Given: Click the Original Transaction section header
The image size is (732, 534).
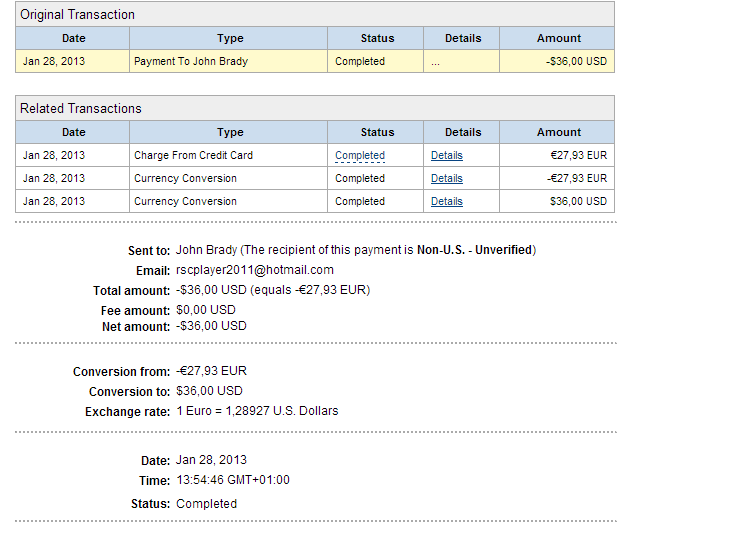Looking at the screenshot, I should pyautogui.click(x=78, y=15).
